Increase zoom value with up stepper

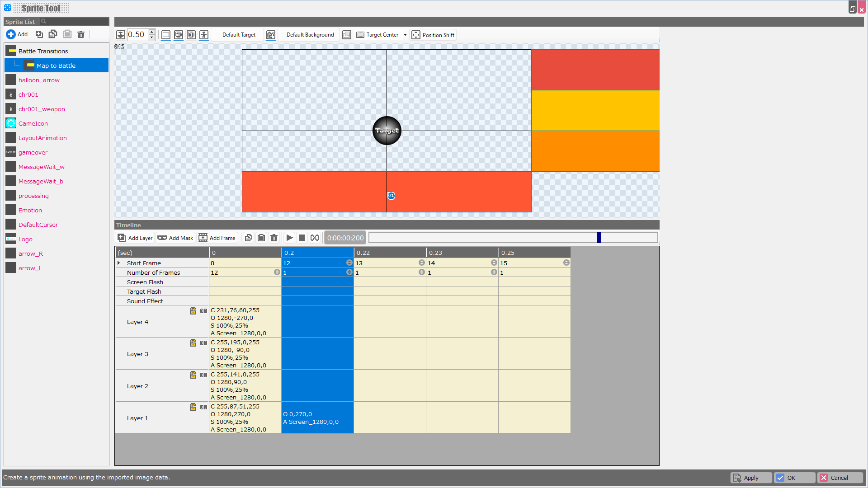tap(152, 32)
